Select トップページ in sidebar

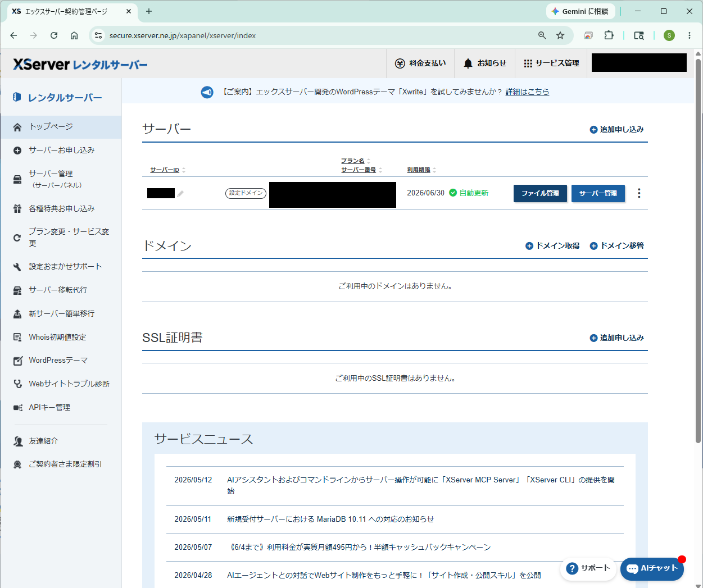click(61, 127)
